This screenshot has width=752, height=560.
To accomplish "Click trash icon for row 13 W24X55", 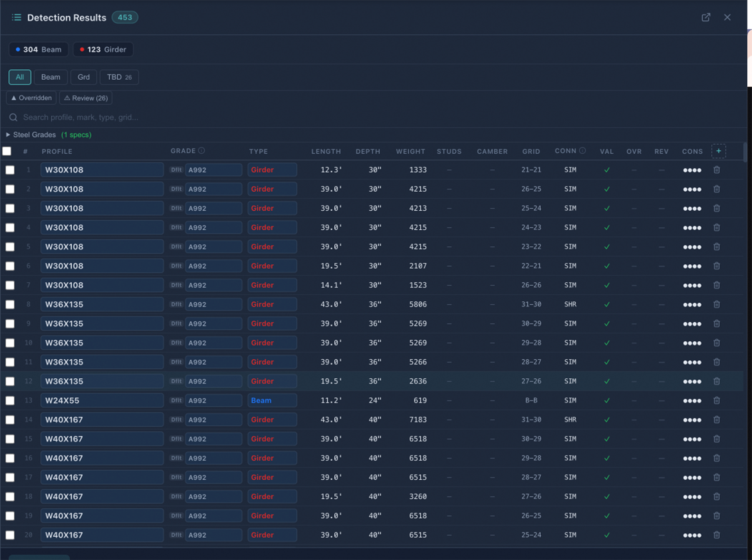I will pos(716,401).
